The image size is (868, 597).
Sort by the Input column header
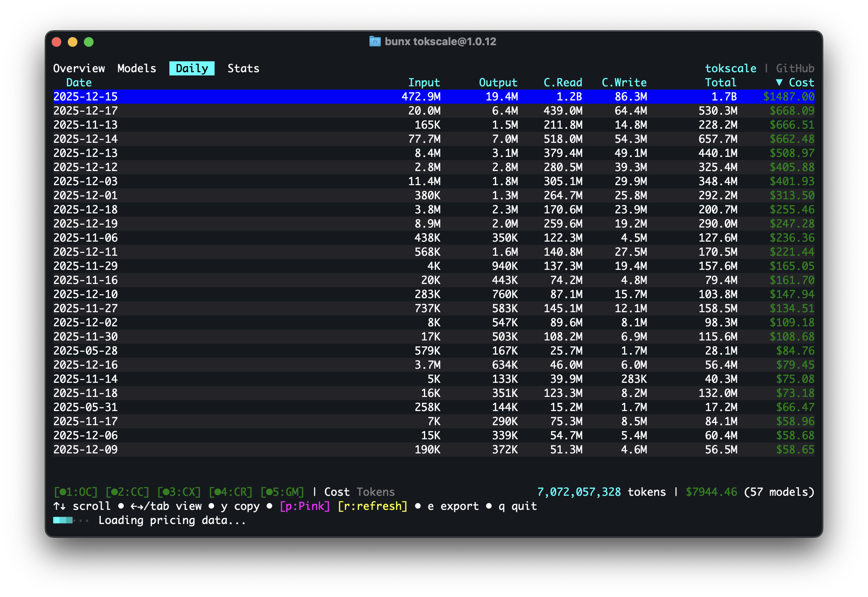(424, 82)
